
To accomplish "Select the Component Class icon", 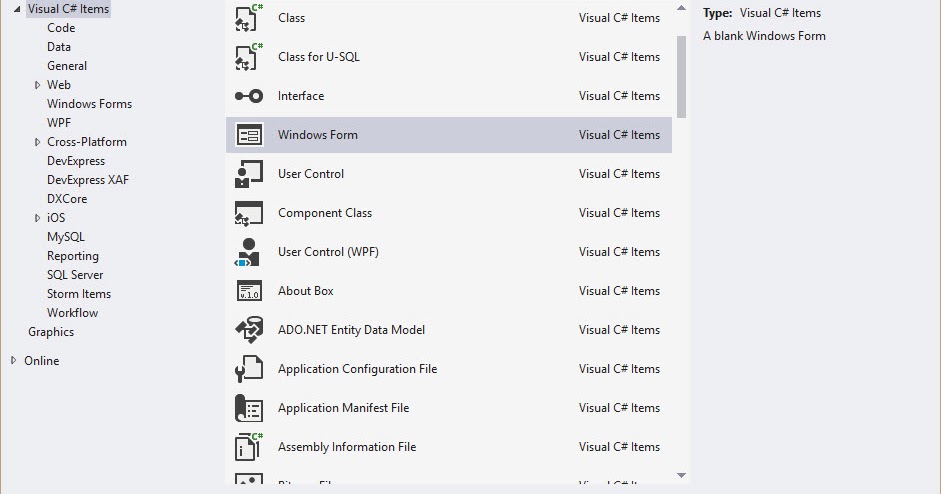I will click(x=248, y=213).
